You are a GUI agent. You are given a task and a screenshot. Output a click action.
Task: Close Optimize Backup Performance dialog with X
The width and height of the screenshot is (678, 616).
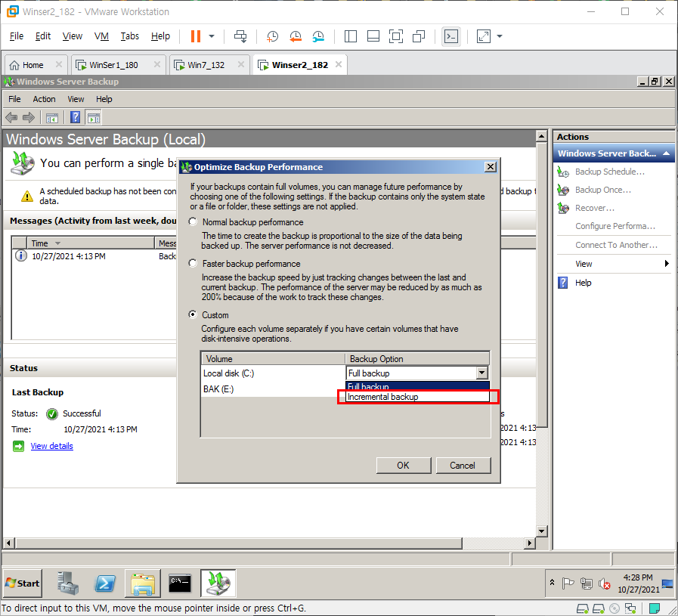coord(491,167)
